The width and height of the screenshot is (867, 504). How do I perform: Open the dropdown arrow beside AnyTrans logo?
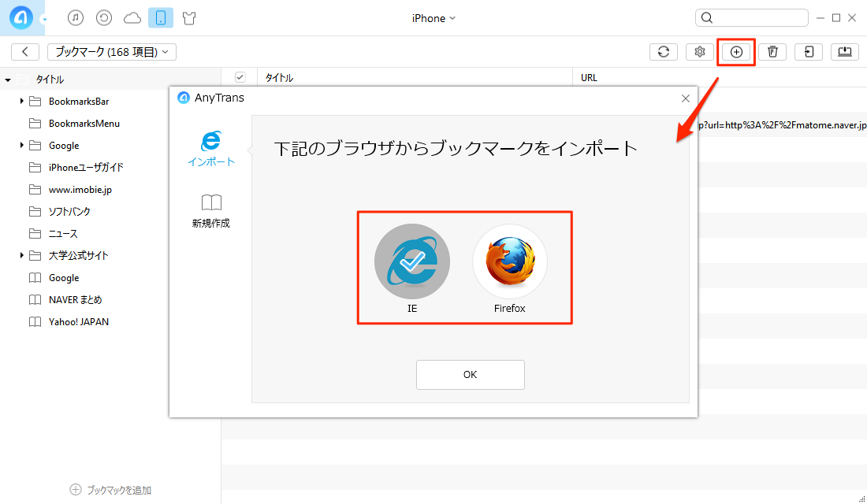[44, 20]
